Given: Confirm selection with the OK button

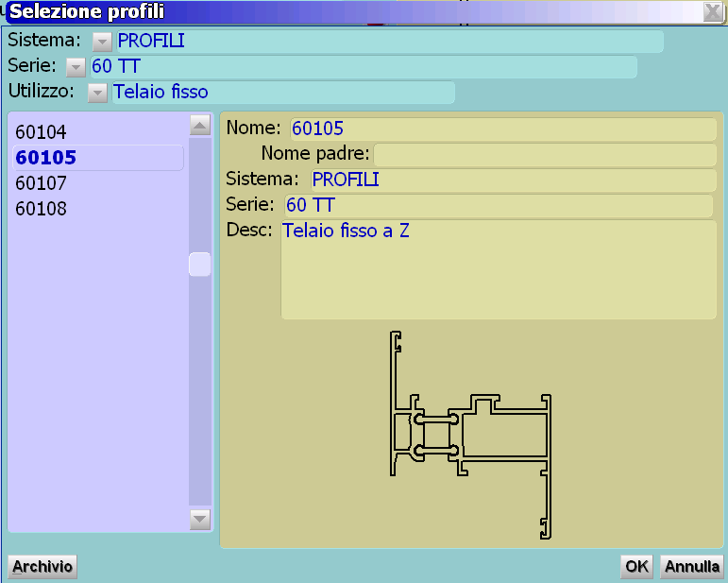Looking at the screenshot, I should pos(636,567).
